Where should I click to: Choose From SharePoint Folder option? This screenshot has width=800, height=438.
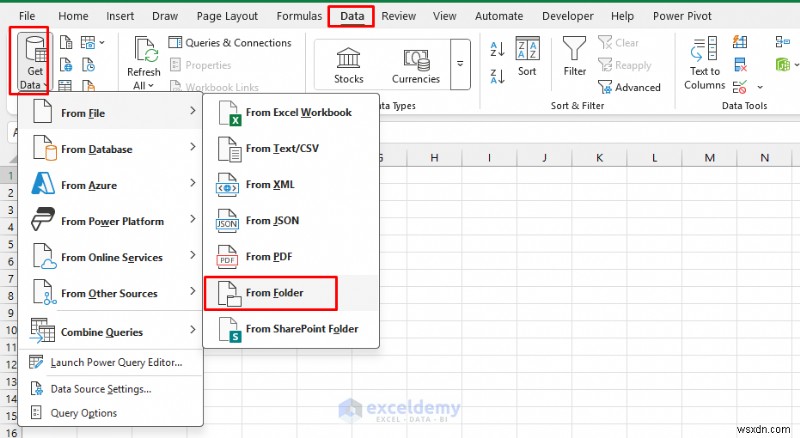pyautogui.click(x=291, y=329)
